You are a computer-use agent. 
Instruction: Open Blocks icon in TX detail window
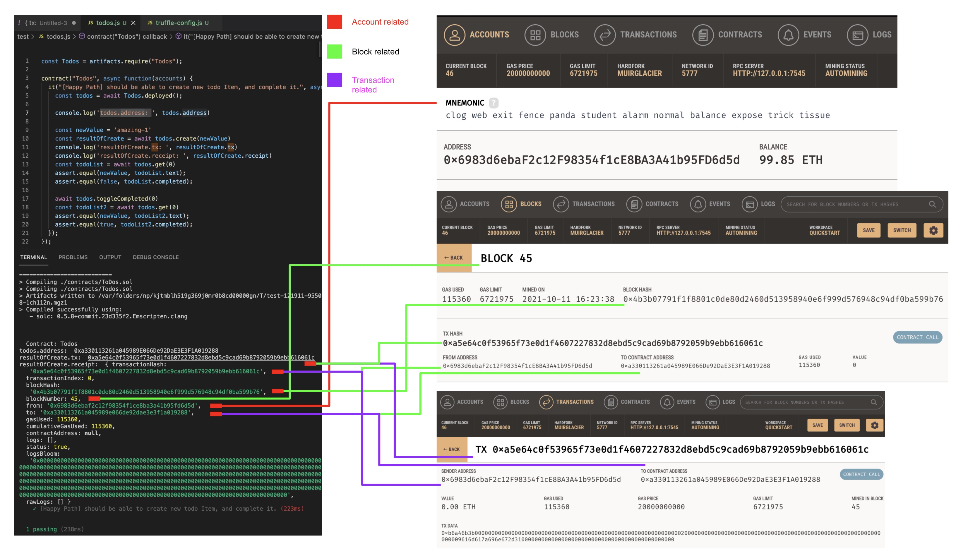pos(500,402)
